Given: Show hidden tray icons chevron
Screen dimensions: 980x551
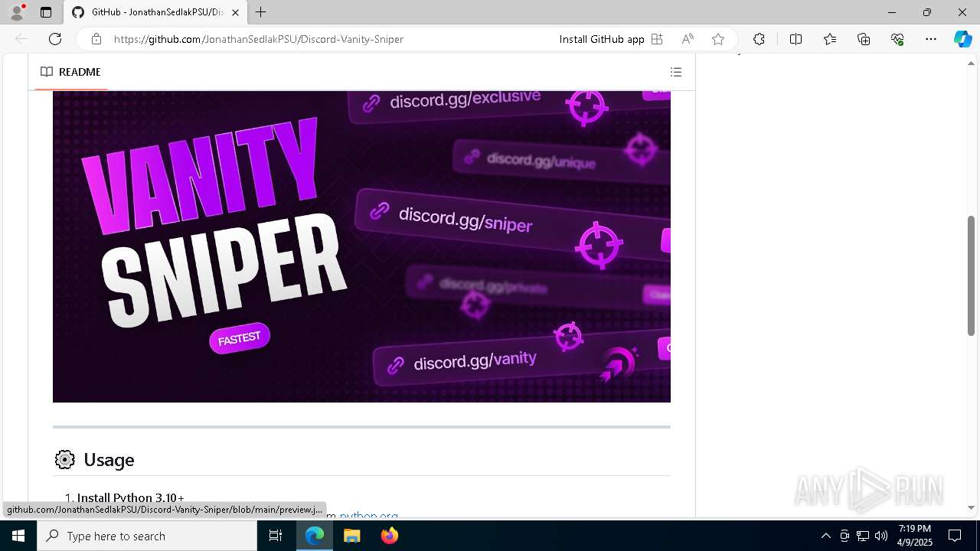Looking at the screenshot, I should tap(825, 536).
